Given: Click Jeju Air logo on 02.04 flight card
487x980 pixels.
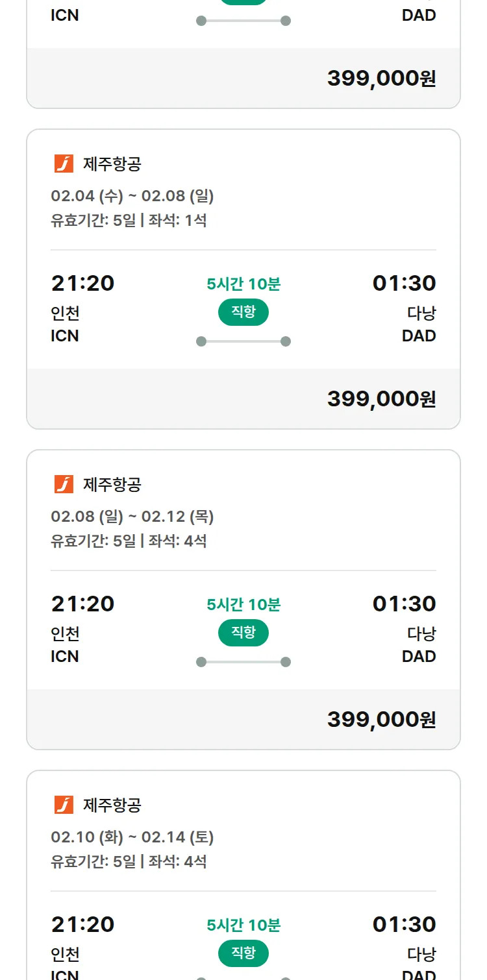Looking at the screenshot, I should (64, 164).
